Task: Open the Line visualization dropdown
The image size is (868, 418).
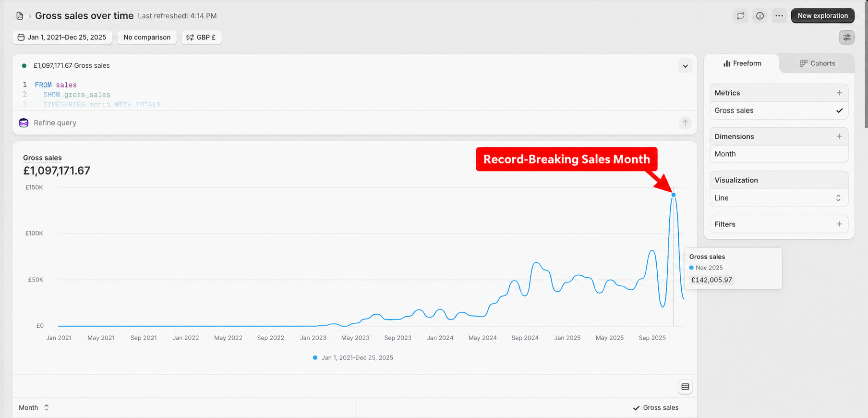Action: pos(779,198)
